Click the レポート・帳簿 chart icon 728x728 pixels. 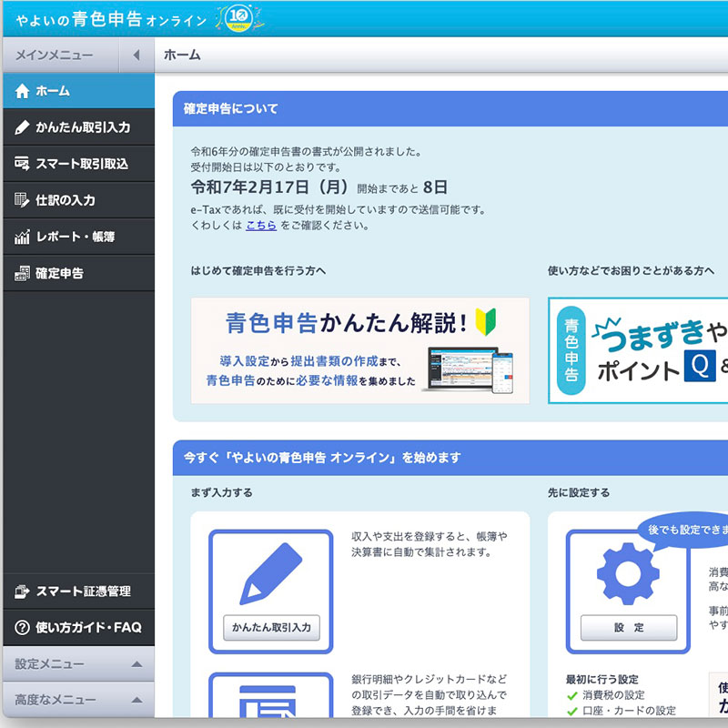tap(23, 237)
